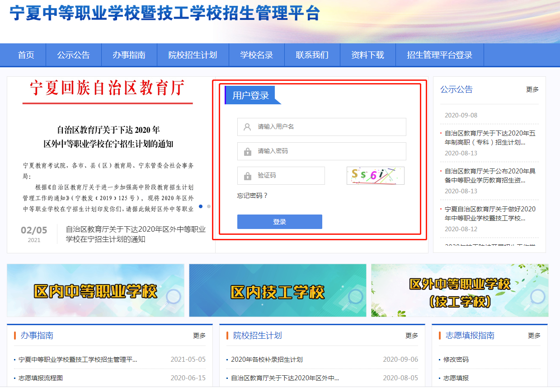Image resolution: width=560 pixels, height=392 pixels.
Task: Click the 02/05 carousel date label
Action: click(x=34, y=230)
